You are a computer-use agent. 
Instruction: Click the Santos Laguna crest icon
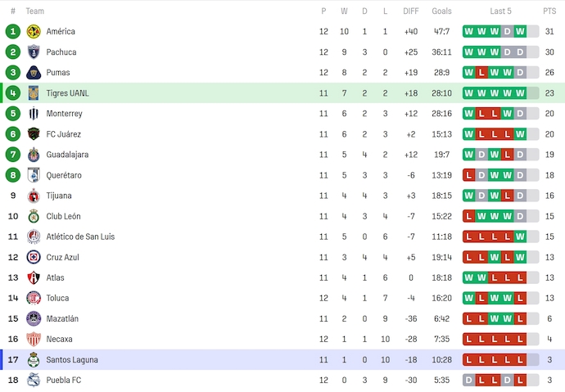tap(34, 359)
